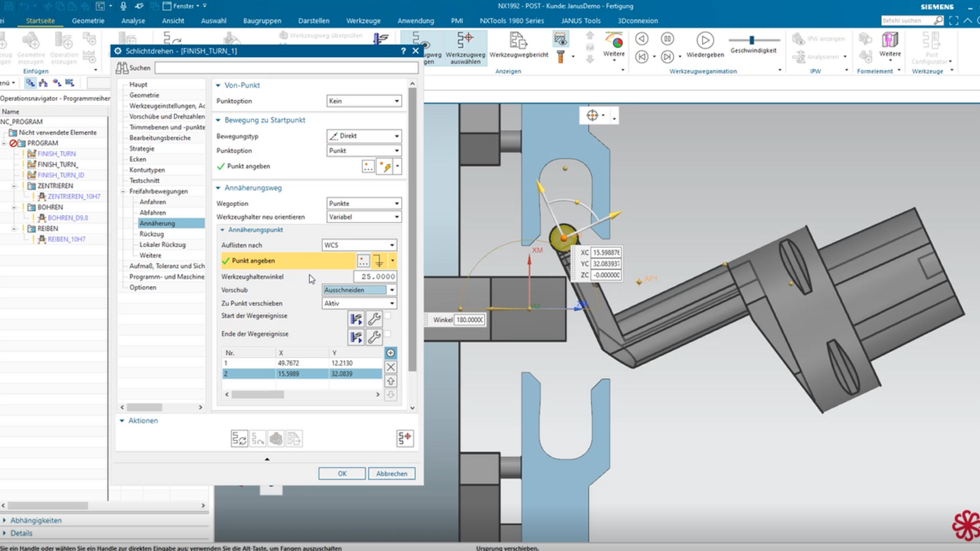Viewport: 980px width, 551px height.
Task: Cancel dialog with Abbrechen button
Action: pyautogui.click(x=392, y=474)
